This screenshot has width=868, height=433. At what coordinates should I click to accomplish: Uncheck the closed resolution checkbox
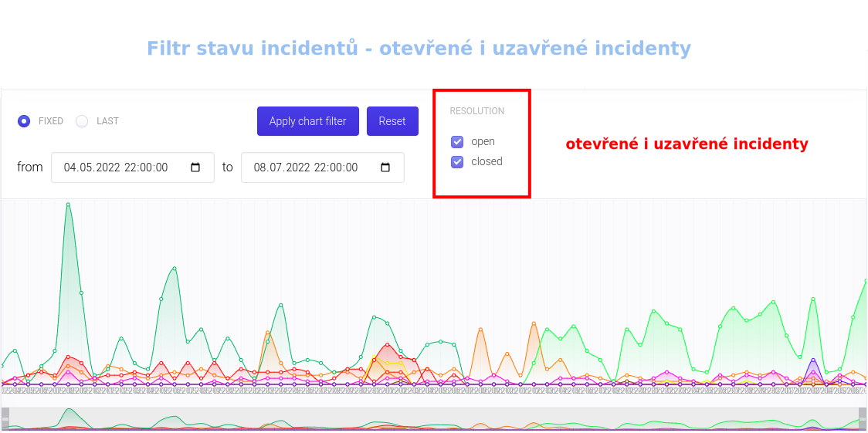point(457,162)
